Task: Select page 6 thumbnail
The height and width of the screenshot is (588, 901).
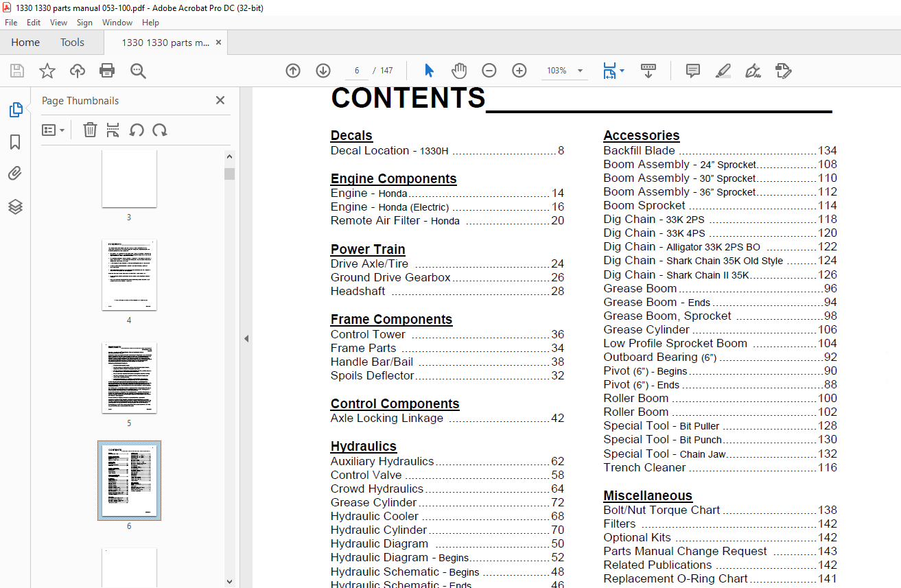Action: 129,480
